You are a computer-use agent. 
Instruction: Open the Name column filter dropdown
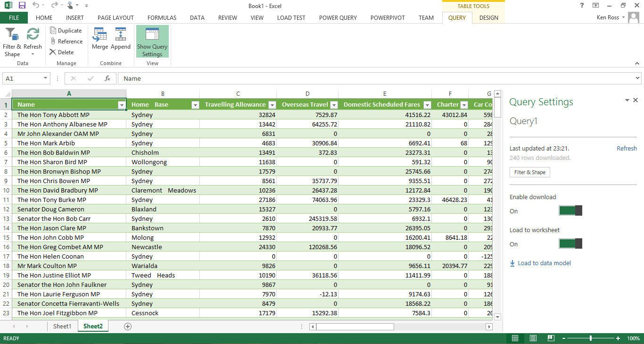pos(122,105)
